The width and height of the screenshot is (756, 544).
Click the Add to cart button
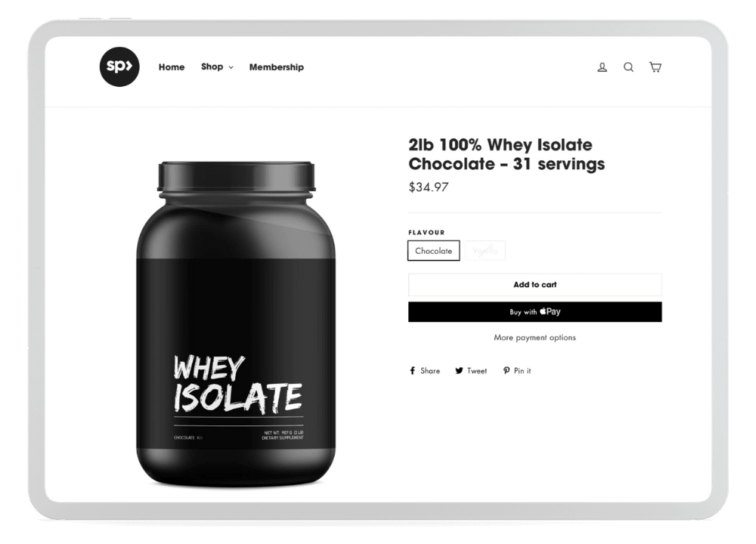click(534, 285)
